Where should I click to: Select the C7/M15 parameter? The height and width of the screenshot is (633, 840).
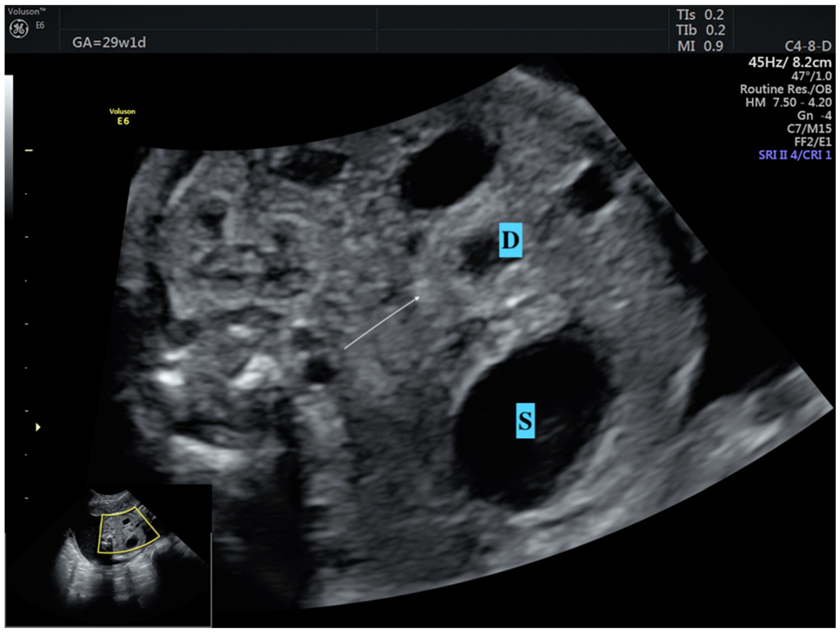click(x=809, y=129)
